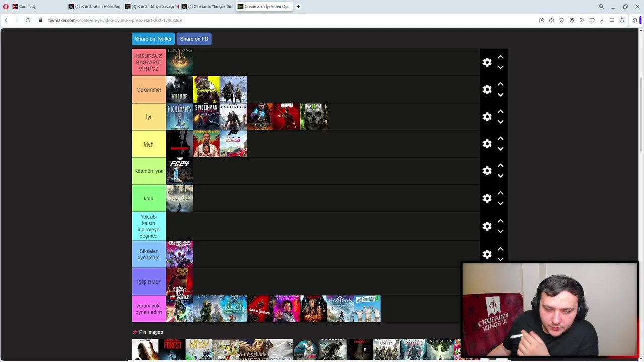
Task: Open a new browser tab with plus
Action: tap(298, 7)
